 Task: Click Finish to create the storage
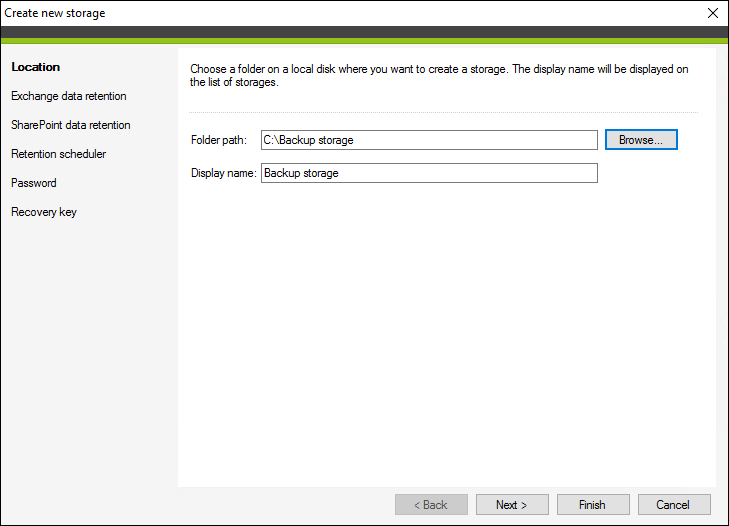[x=593, y=505]
